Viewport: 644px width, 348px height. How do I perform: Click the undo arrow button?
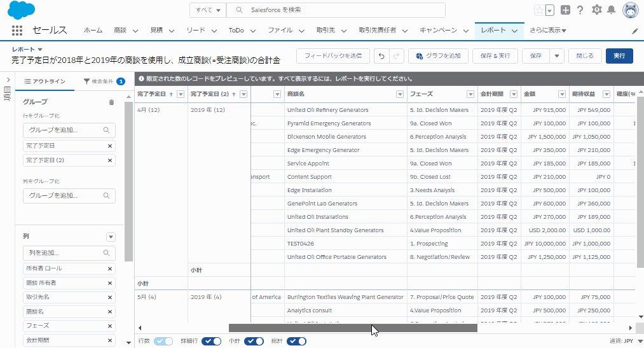[381, 56]
